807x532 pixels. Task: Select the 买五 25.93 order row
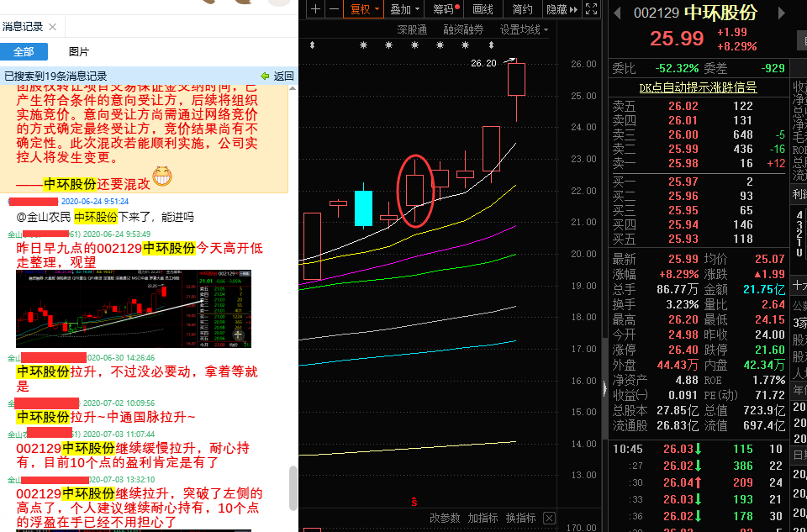698,239
